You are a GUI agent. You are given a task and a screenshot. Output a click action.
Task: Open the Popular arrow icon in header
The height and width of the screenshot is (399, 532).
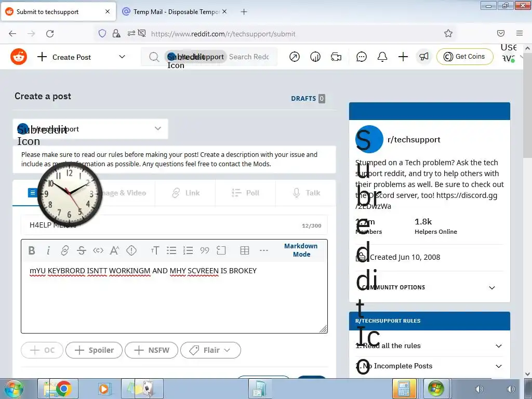click(x=295, y=57)
